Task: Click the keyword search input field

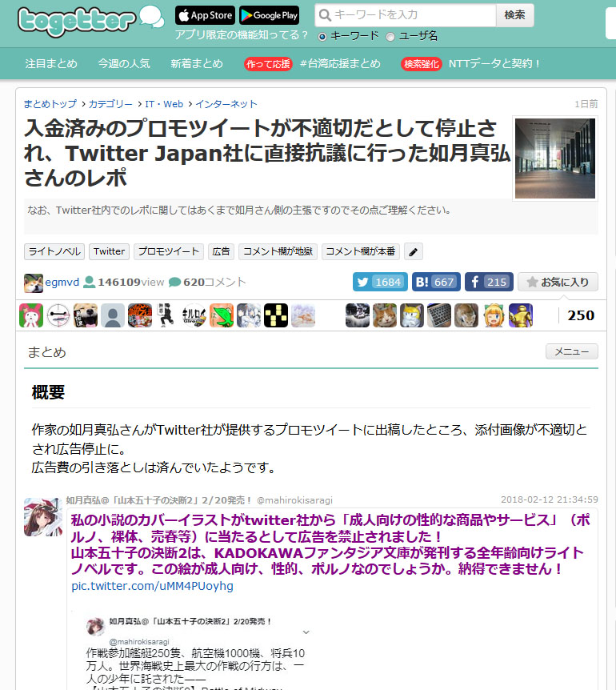Action: (408, 15)
